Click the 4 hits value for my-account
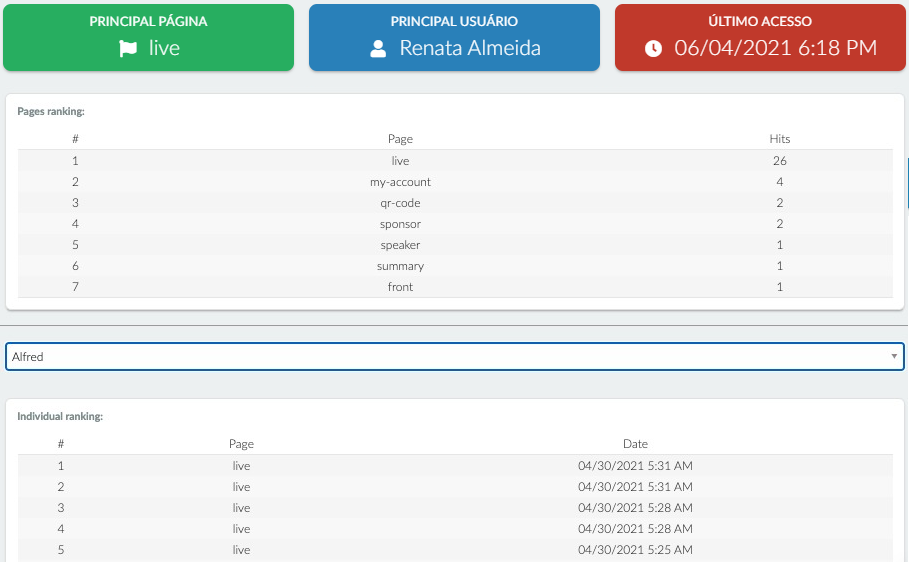This screenshot has width=909, height=562. [x=780, y=182]
